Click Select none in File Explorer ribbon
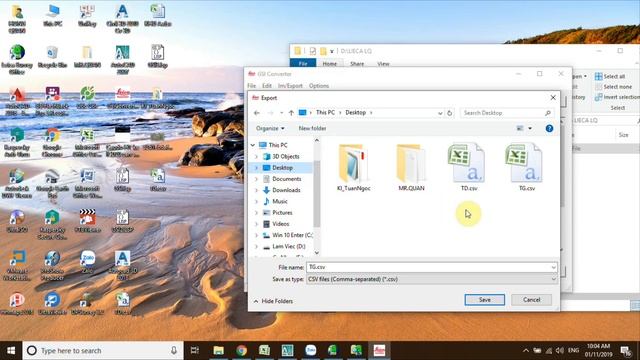The height and width of the screenshot is (360, 640). (x=613, y=87)
